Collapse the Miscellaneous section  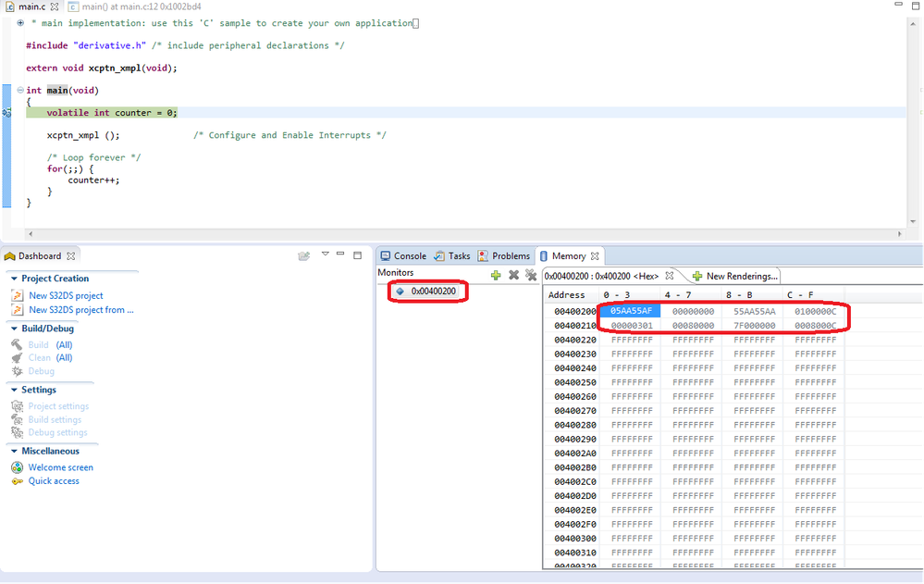(x=14, y=452)
